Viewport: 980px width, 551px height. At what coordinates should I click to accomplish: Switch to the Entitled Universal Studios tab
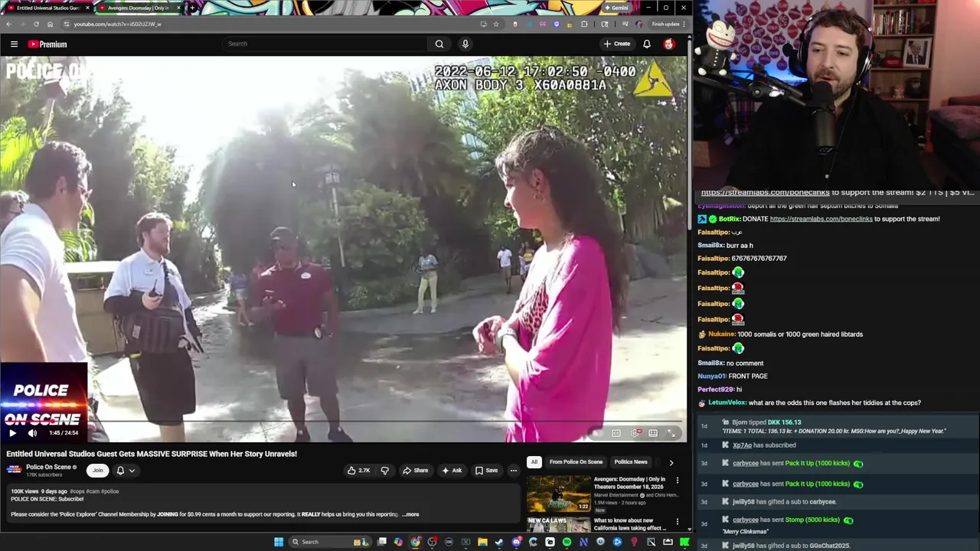pyautogui.click(x=47, y=8)
